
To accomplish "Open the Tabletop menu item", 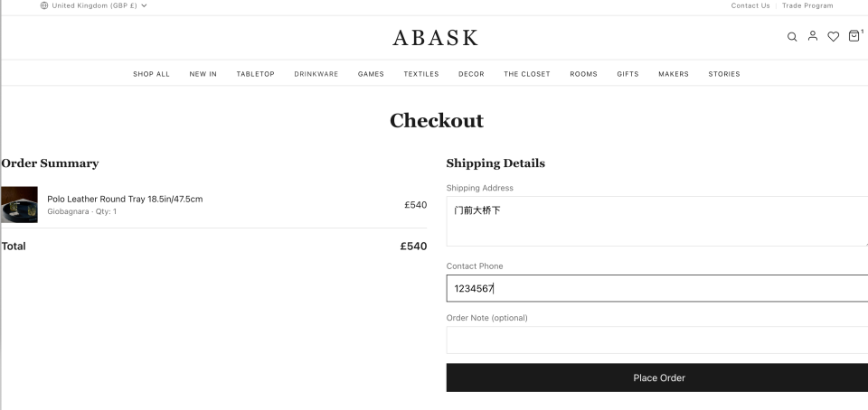I will (255, 74).
